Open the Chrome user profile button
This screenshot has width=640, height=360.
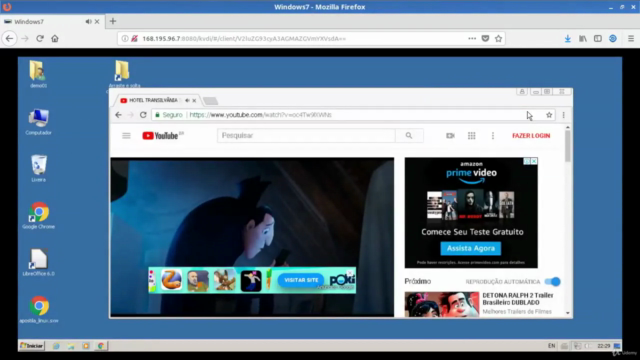tap(522, 91)
